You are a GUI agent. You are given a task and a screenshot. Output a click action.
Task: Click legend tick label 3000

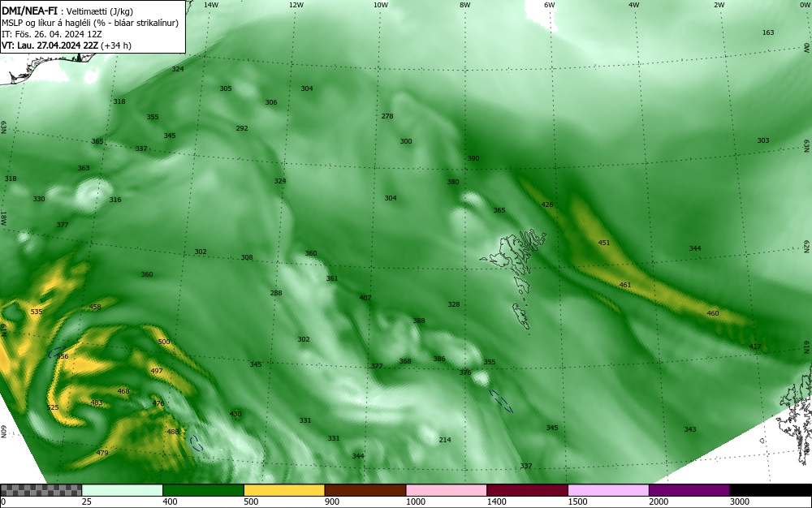click(740, 502)
